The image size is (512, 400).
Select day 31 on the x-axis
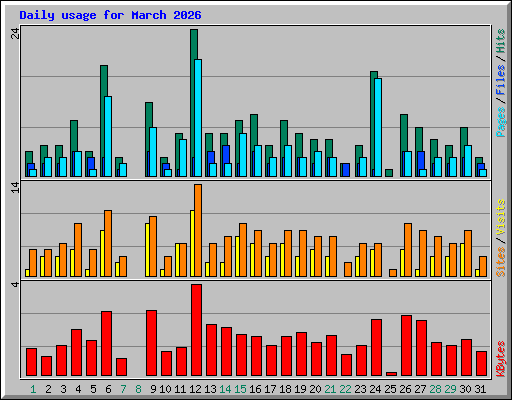(480, 389)
